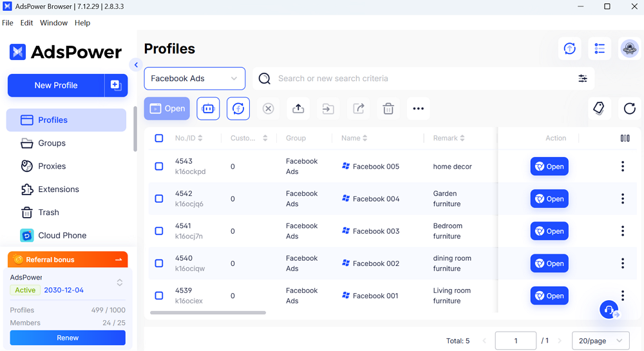The height and width of the screenshot is (351, 644).
Task: Open column settings icon in table header
Action: (625, 138)
